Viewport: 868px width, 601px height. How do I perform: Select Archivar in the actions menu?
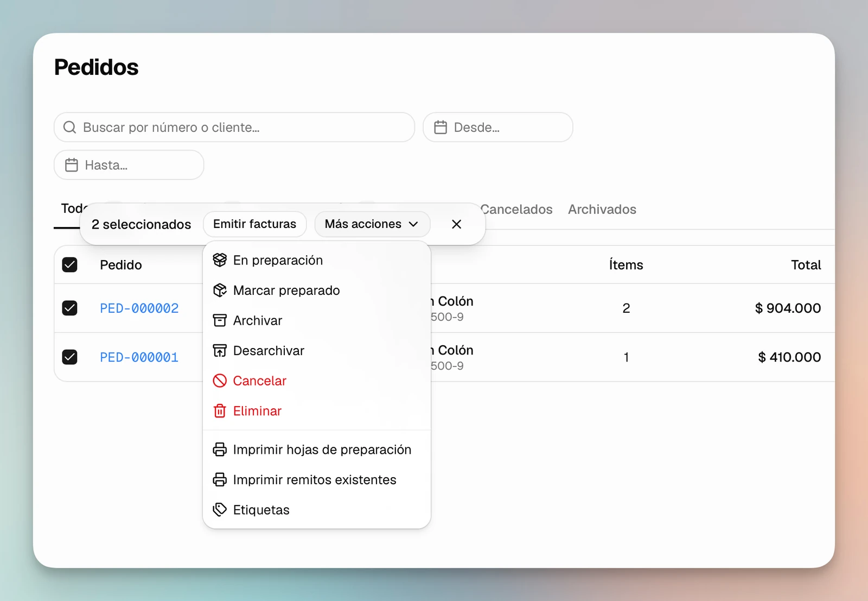(x=317, y=320)
